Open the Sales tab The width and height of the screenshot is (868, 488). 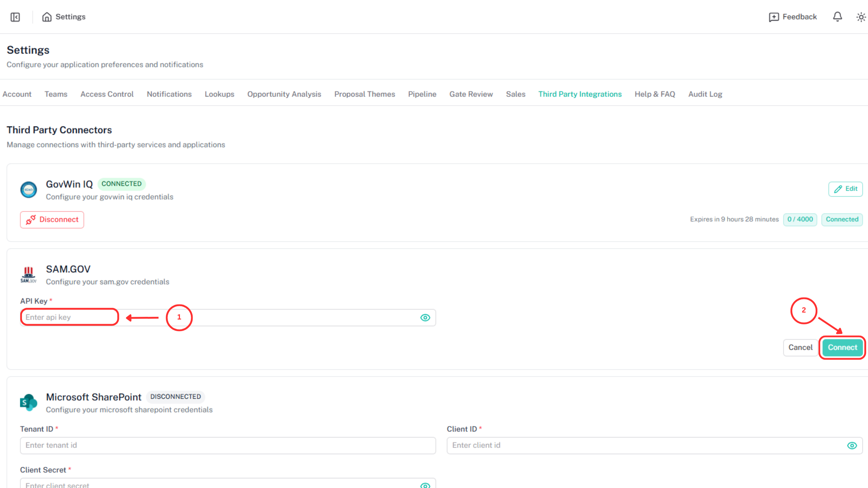(516, 94)
